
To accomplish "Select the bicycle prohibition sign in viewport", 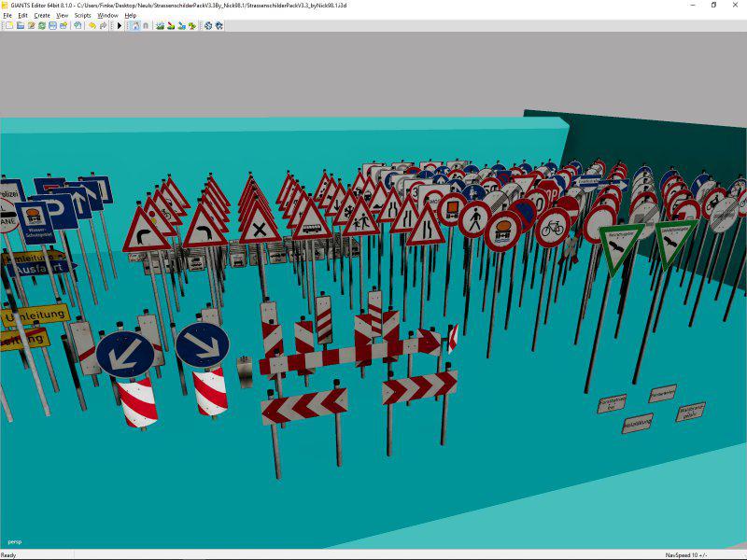I will click(x=552, y=227).
